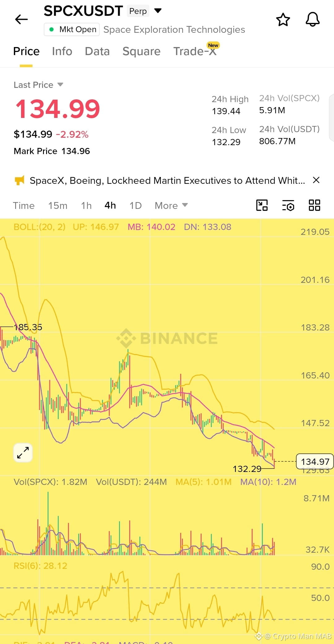Tap the MA(10): 1.2M volume label
The width and height of the screenshot is (334, 644).
(x=268, y=482)
